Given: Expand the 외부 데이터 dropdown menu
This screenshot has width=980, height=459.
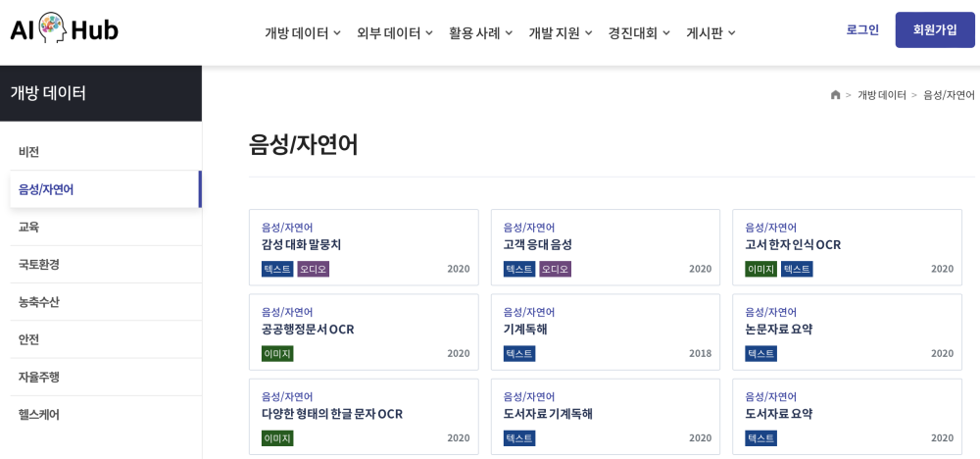Looking at the screenshot, I should point(394,32).
